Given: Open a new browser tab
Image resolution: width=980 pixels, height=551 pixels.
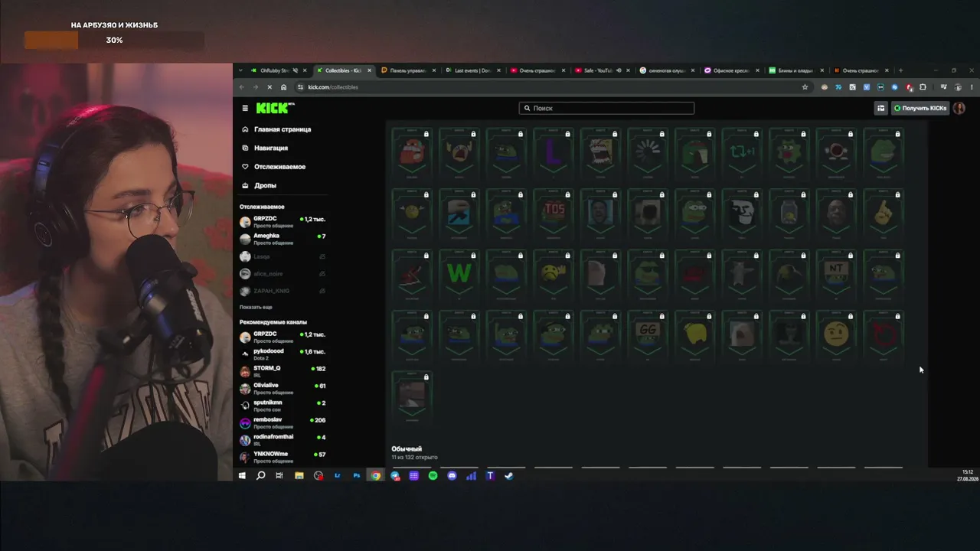Looking at the screenshot, I should (x=900, y=70).
